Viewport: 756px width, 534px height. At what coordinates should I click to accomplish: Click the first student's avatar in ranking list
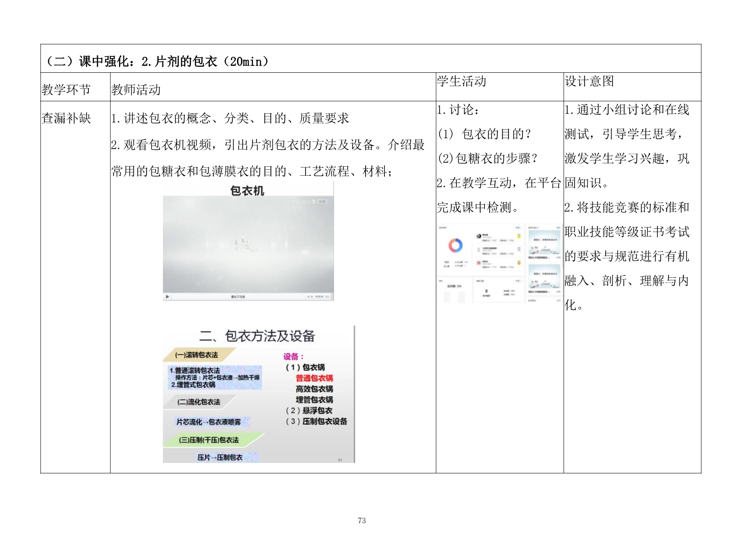pos(479,236)
